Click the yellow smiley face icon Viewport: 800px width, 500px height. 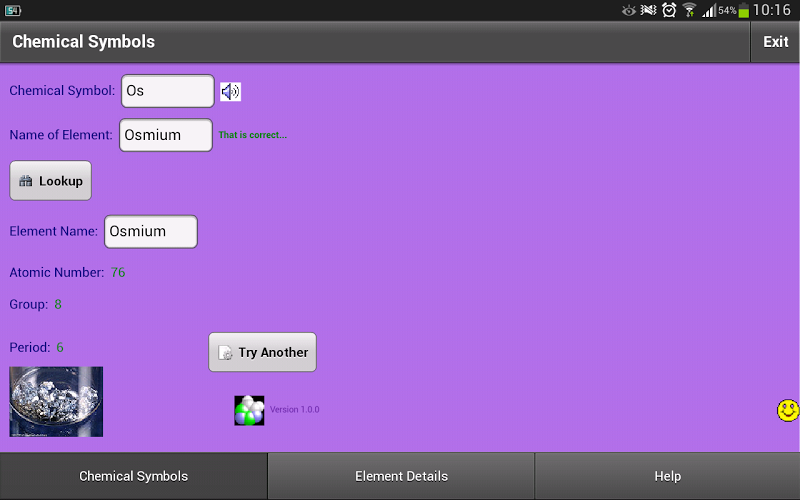[x=788, y=410]
